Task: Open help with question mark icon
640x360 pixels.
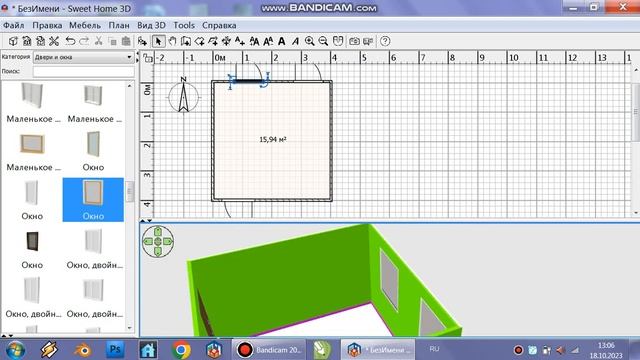Action: tap(385, 41)
